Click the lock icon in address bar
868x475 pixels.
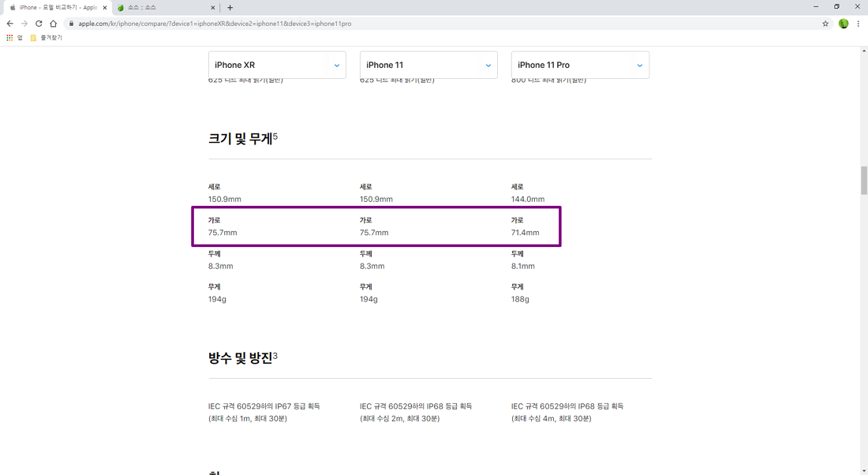coord(71,23)
